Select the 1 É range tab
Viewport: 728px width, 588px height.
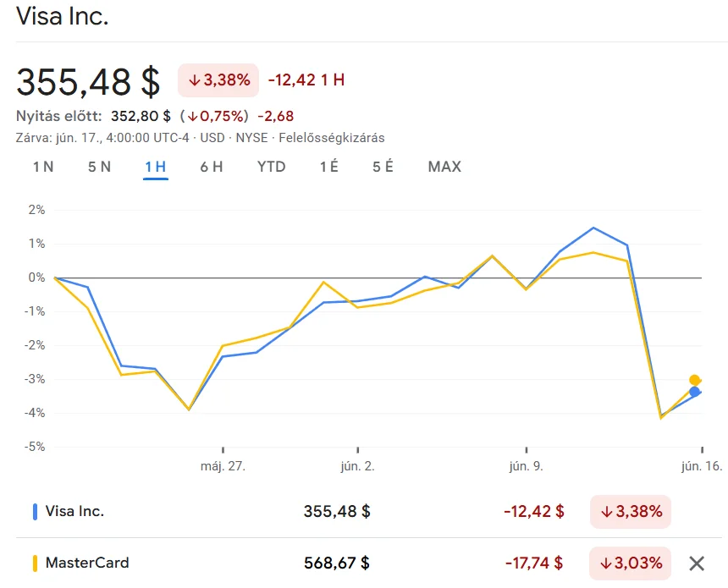(x=329, y=167)
